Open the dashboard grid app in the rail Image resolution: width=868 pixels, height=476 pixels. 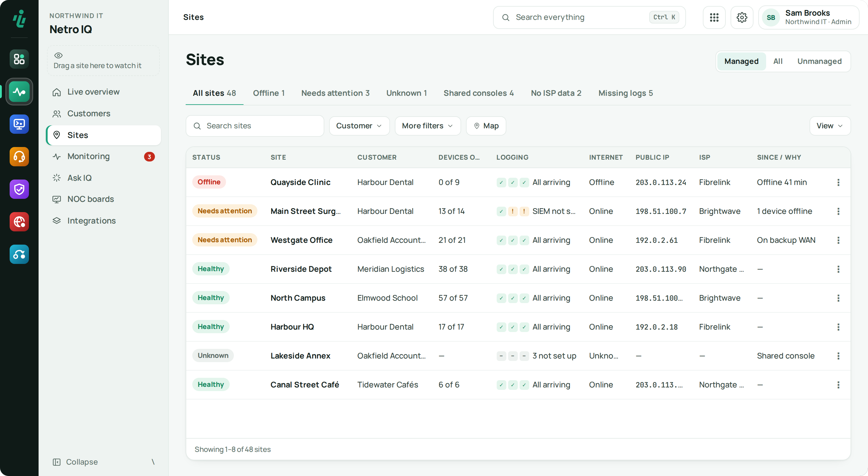(x=19, y=59)
